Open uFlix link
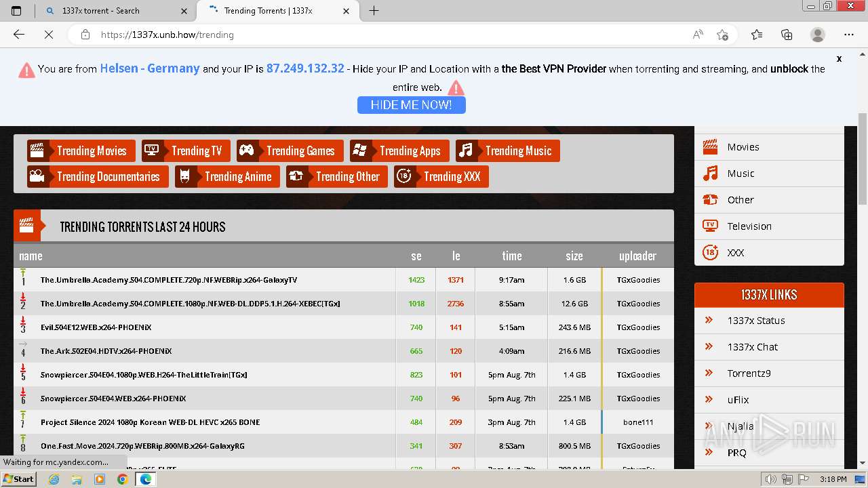868x488 pixels. click(738, 400)
